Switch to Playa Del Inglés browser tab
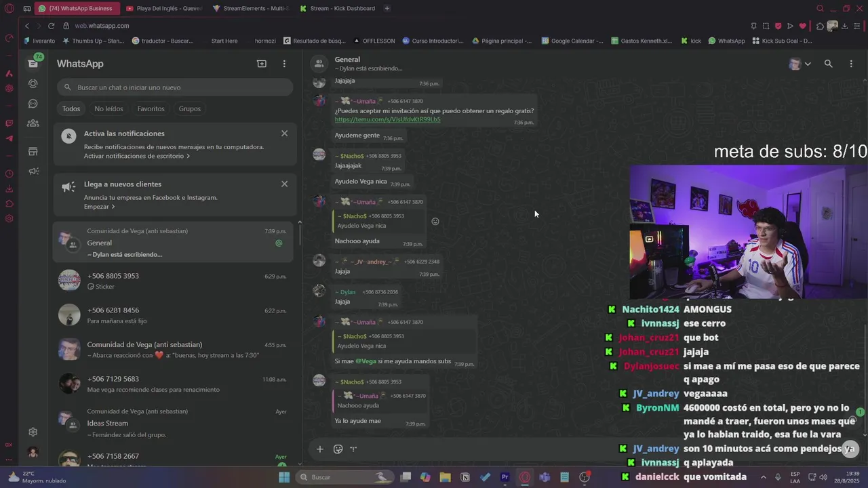This screenshot has width=868, height=488. [x=164, y=8]
